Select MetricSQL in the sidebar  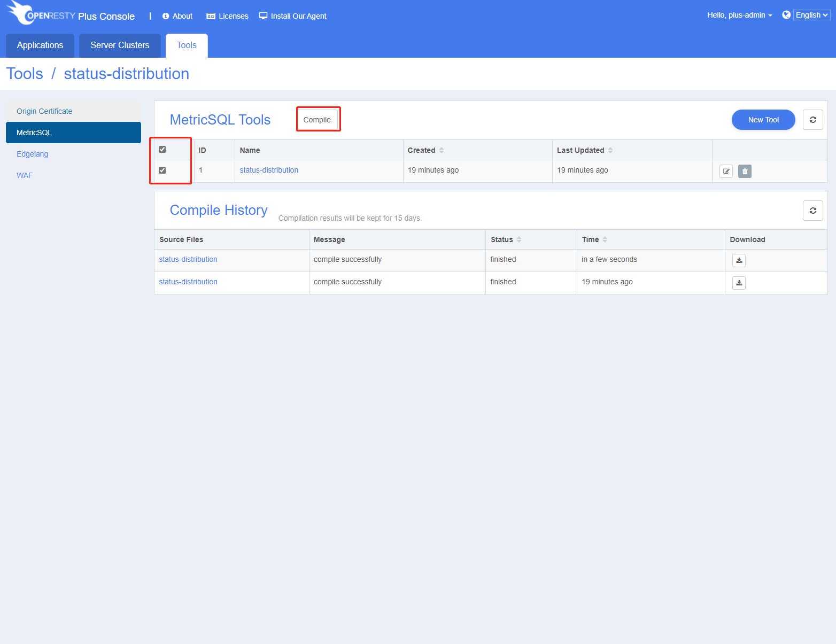point(73,133)
